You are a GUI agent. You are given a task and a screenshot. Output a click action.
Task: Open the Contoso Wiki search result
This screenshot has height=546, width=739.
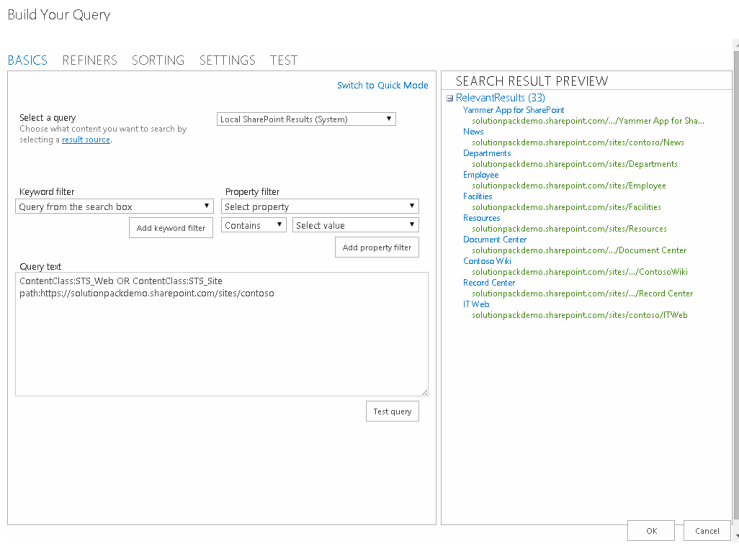pyautogui.click(x=487, y=261)
